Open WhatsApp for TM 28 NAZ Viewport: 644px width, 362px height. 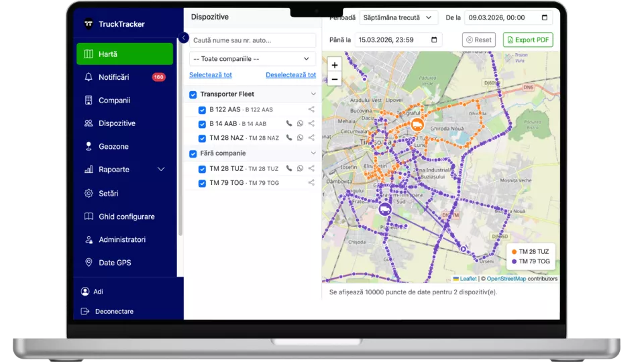coord(301,137)
